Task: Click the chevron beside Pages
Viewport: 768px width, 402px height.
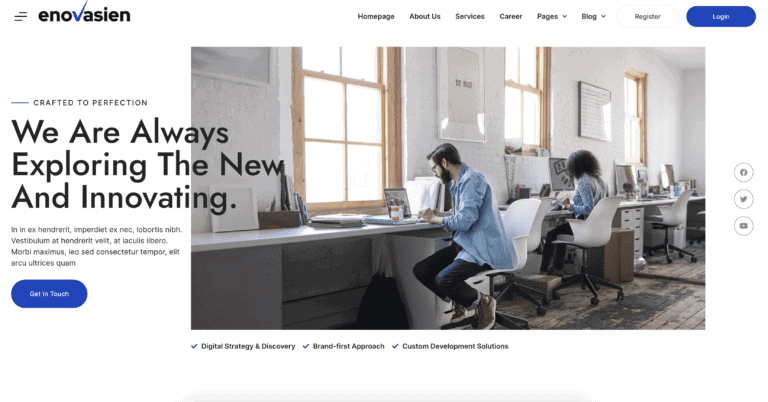Action: click(565, 16)
